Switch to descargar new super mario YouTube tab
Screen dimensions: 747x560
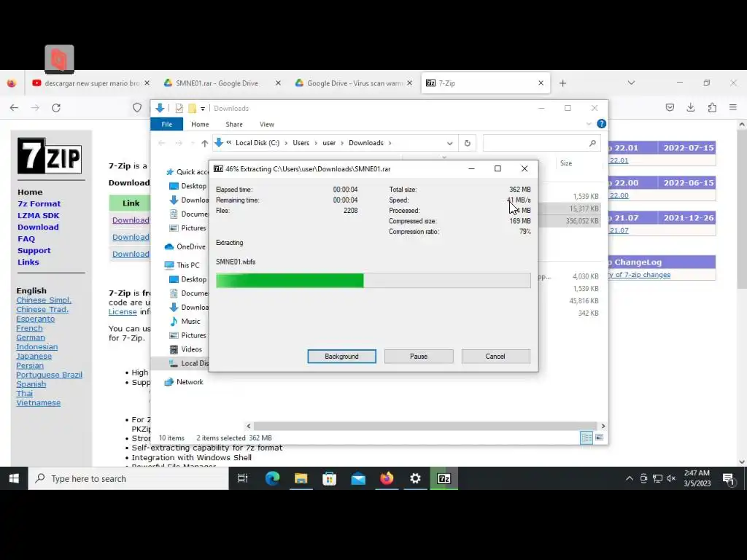click(91, 83)
